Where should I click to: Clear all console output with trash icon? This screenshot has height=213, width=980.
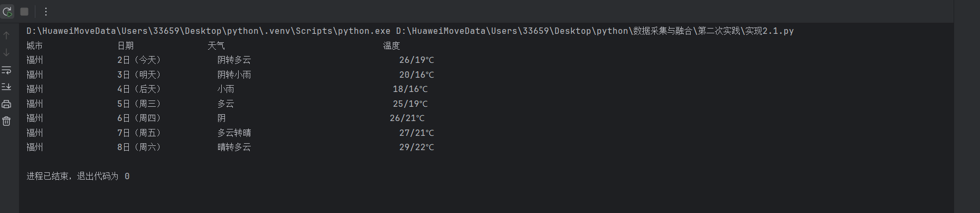(x=6, y=122)
